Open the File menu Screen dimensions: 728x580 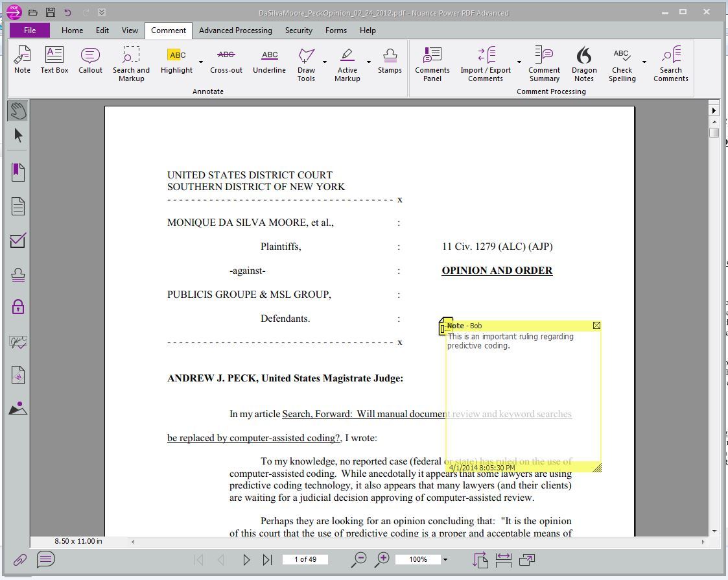30,30
